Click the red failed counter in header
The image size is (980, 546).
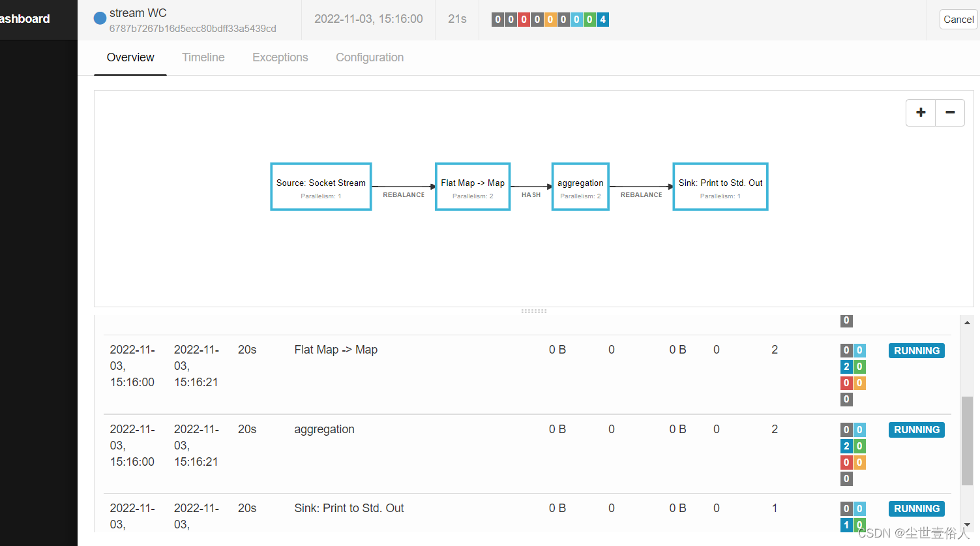coord(524,20)
